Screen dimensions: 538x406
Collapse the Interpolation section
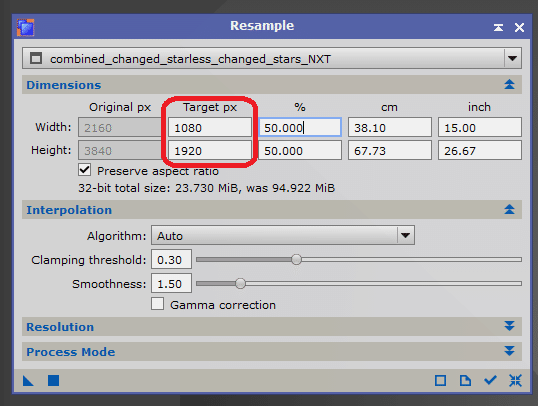510,209
